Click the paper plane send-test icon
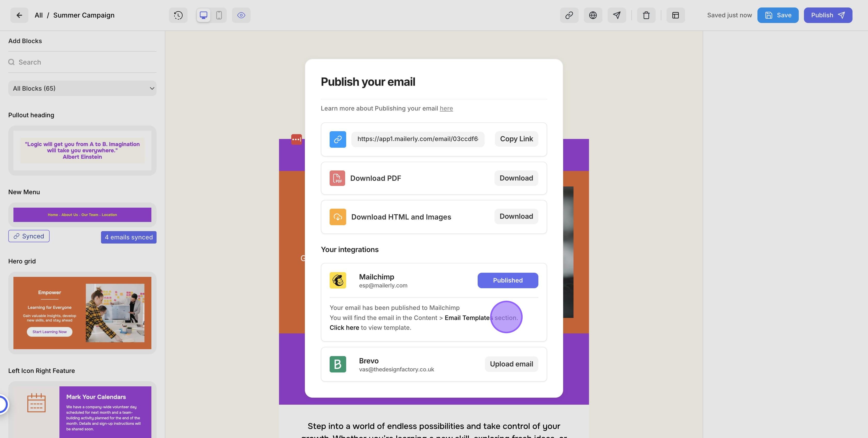 pyautogui.click(x=617, y=15)
